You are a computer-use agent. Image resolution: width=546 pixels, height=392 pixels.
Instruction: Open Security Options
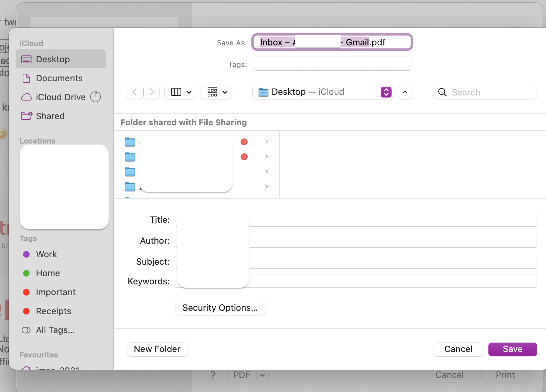coord(220,308)
